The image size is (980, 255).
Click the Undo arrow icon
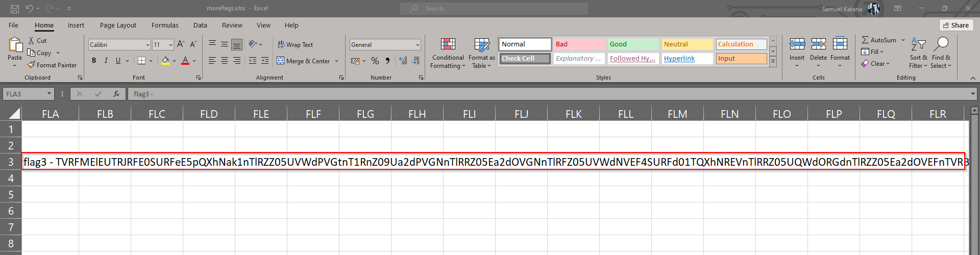tap(30, 9)
